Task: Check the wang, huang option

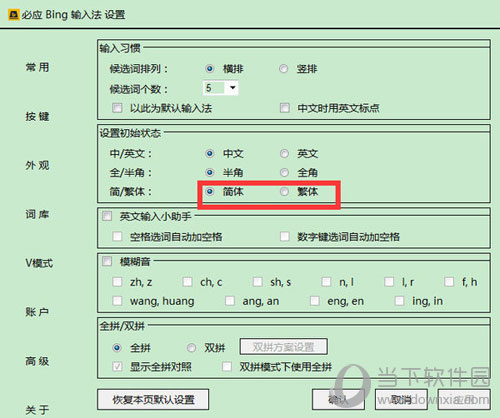Action: tap(117, 301)
